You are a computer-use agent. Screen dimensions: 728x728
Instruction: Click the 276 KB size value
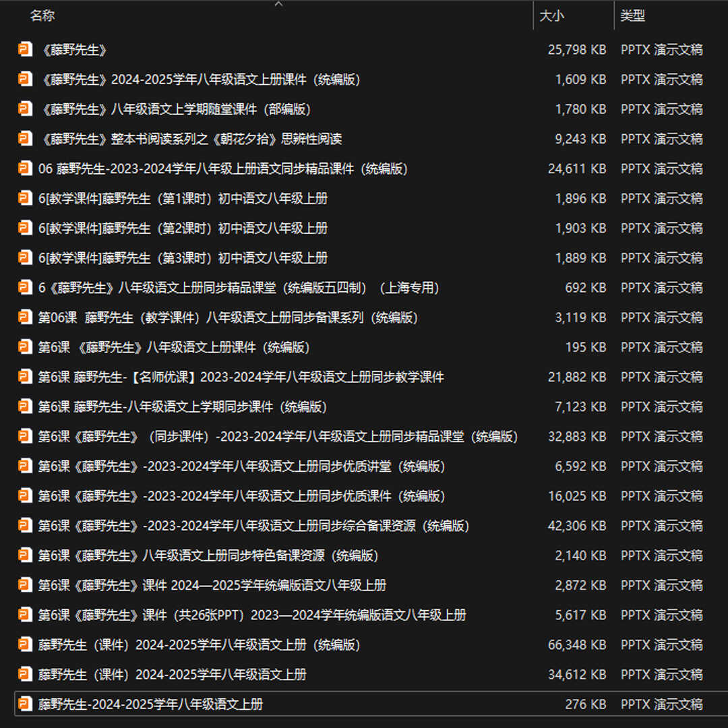point(586,703)
